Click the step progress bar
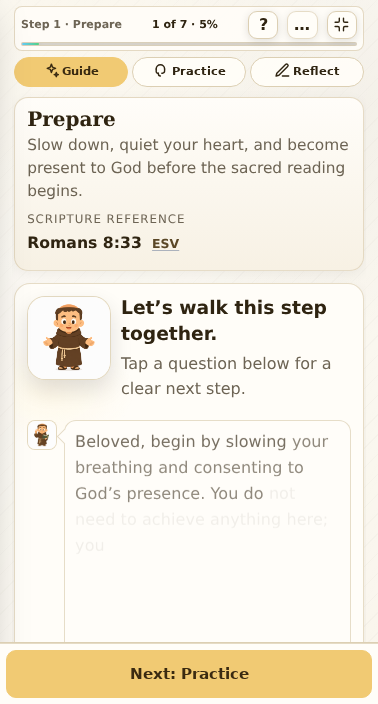This screenshot has height=704, width=378. point(189,44)
